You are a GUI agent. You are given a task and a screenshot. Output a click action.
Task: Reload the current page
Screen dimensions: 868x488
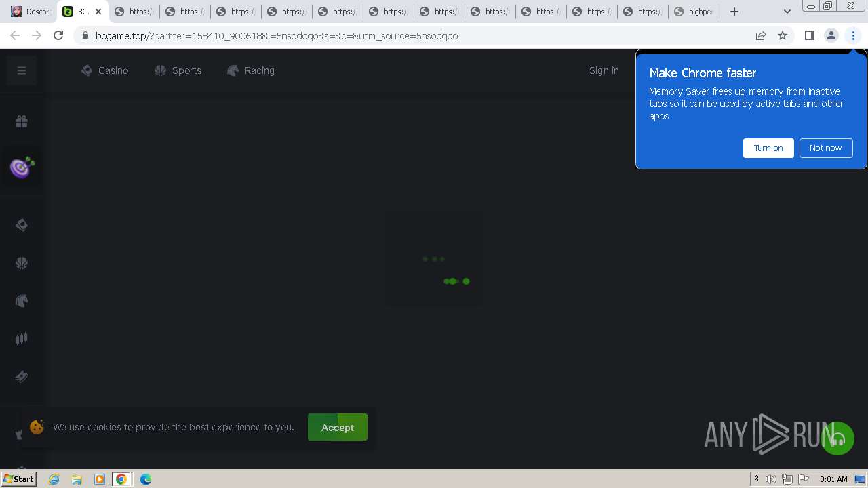point(58,35)
